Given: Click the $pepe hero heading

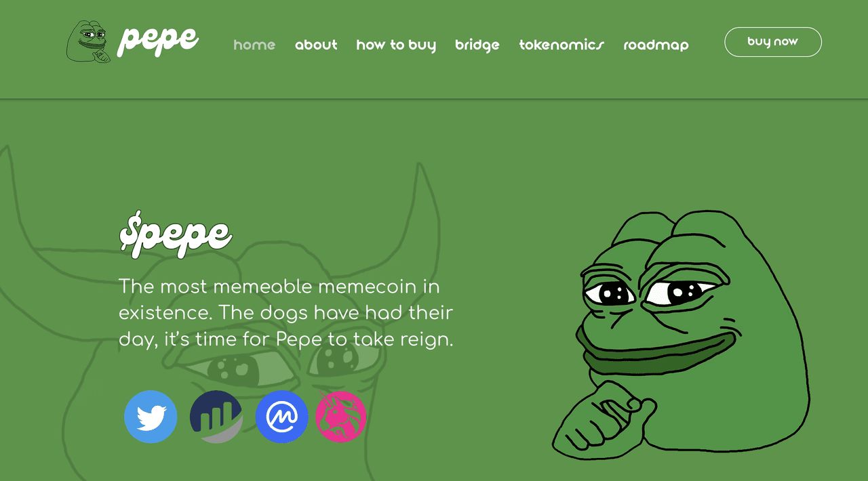Looking at the screenshot, I should point(176,234).
